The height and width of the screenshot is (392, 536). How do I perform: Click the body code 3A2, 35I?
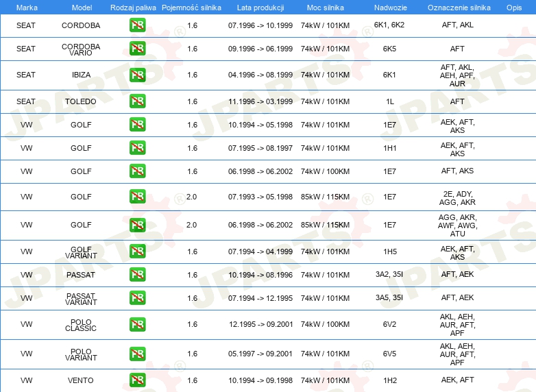[x=389, y=274]
